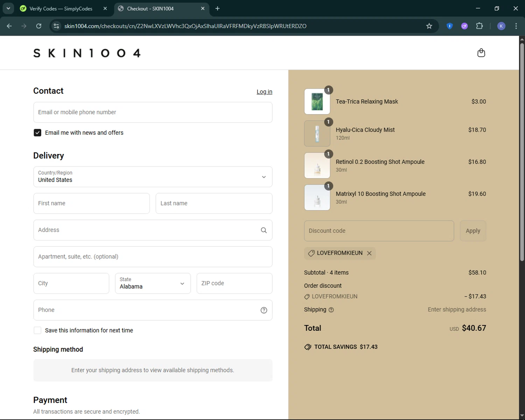The width and height of the screenshot is (525, 420).
Task: Click the Apartment, suite, etc. field
Action: click(153, 257)
